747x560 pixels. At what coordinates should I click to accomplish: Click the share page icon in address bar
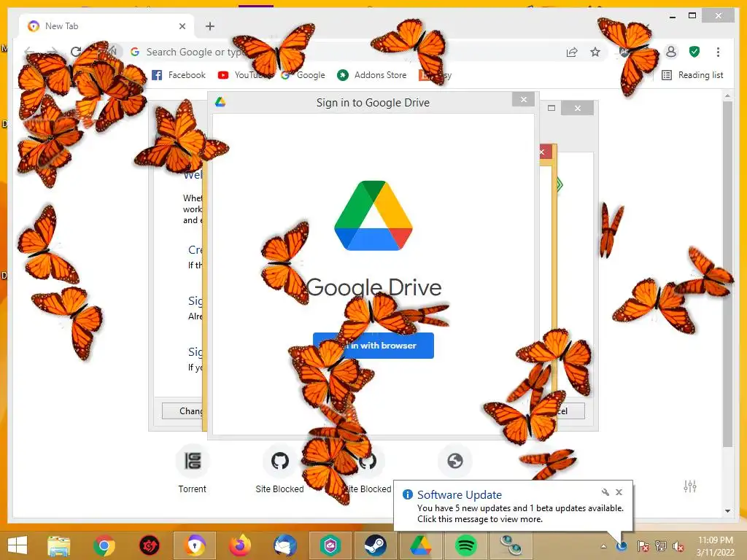(572, 52)
